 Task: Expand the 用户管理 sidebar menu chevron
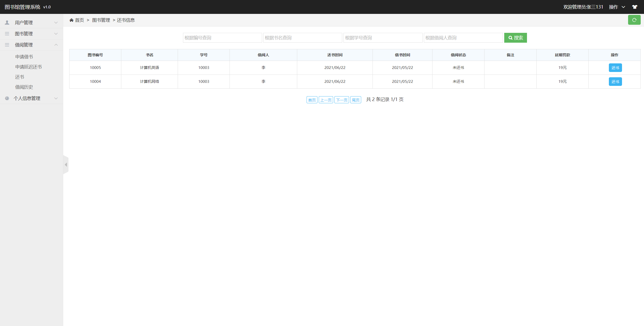56,22
